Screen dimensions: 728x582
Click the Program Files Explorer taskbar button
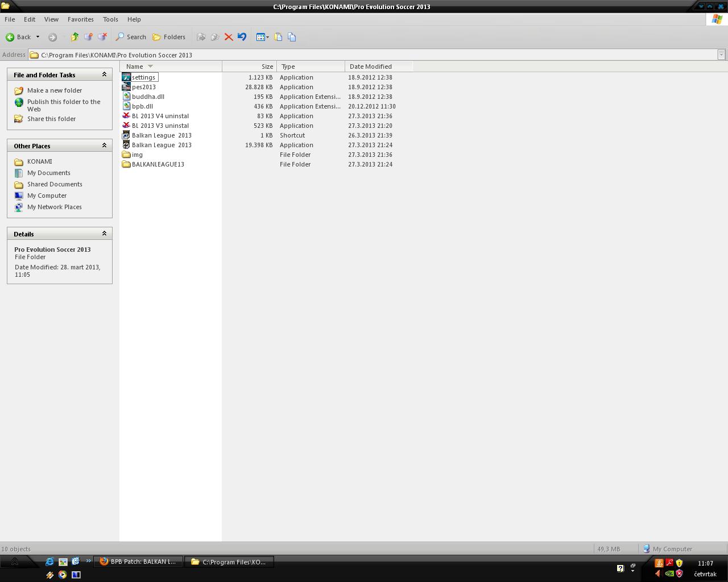tap(229, 562)
